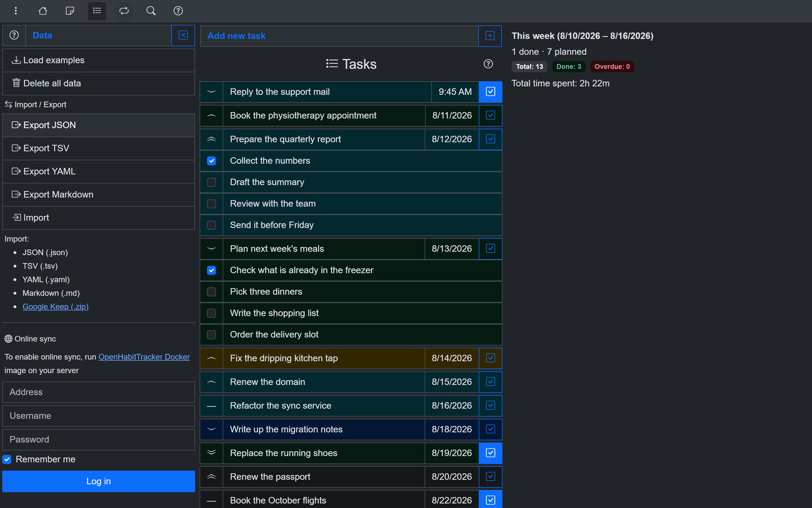812x508 pixels.
Task: Mark Renew the domain done
Action: 491,382
